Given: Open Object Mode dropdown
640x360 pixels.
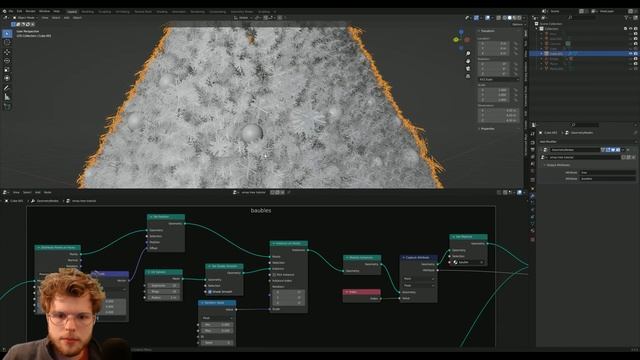Looking at the screenshot, I should [25, 18].
